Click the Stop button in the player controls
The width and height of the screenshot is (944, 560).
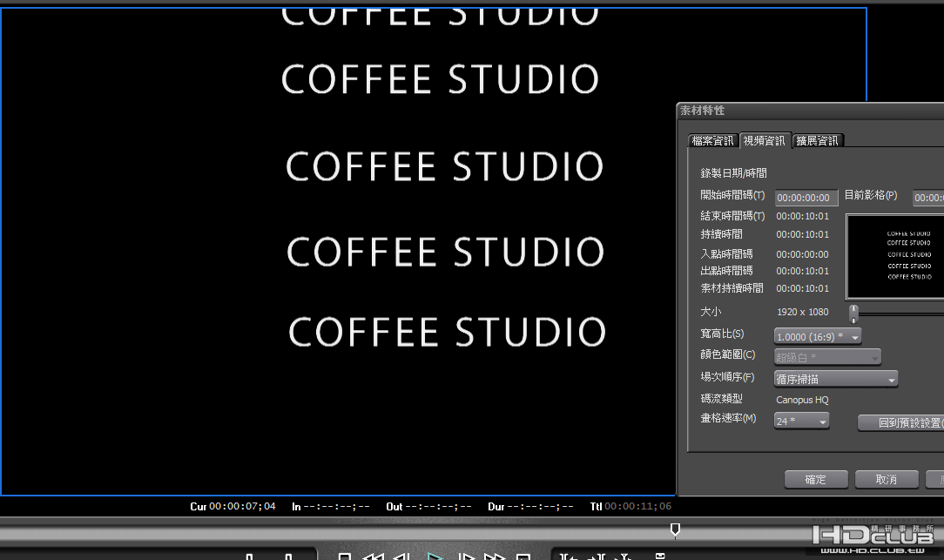344,557
